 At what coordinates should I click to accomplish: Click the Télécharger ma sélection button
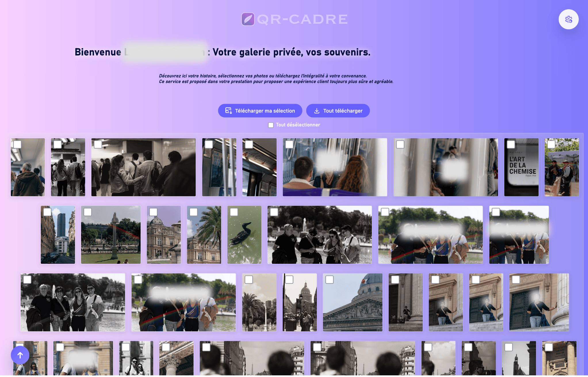pyautogui.click(x=260, y=111)
